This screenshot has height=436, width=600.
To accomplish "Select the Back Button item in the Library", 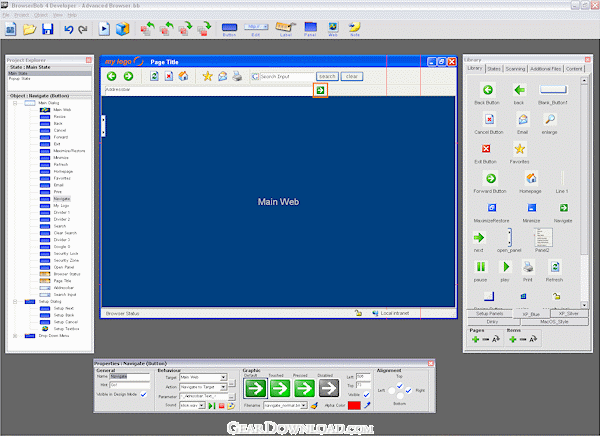I will tap(487, 94).
